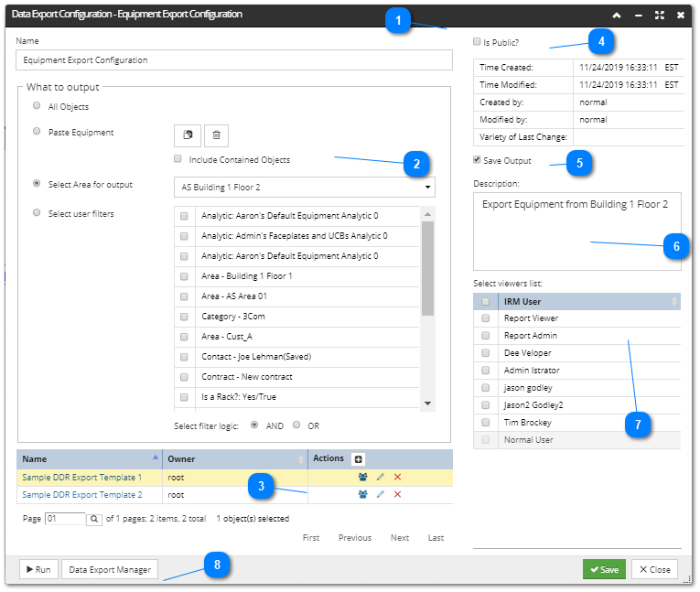Save the export configuration
Screen dimensions: 700x592
click(x=604, y=570)
